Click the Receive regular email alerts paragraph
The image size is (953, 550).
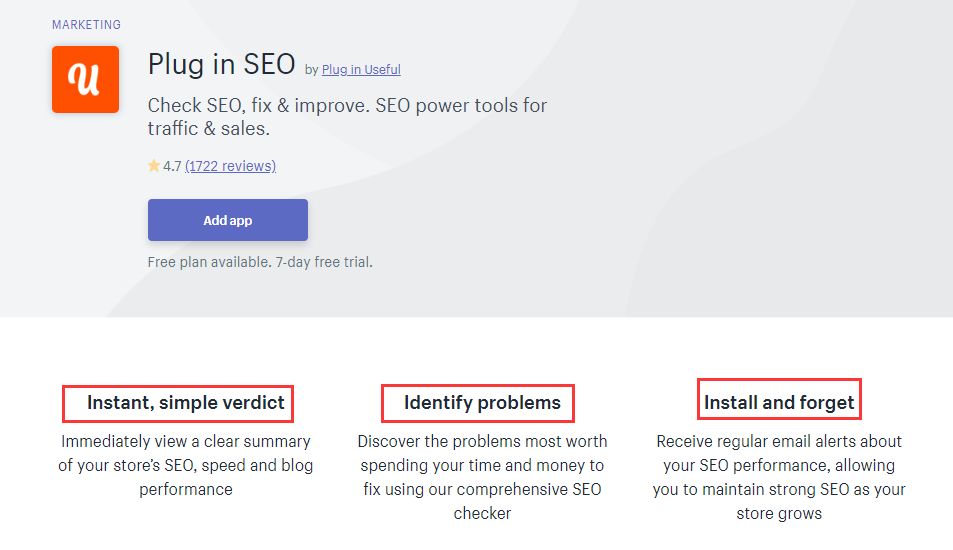(779, 477)
